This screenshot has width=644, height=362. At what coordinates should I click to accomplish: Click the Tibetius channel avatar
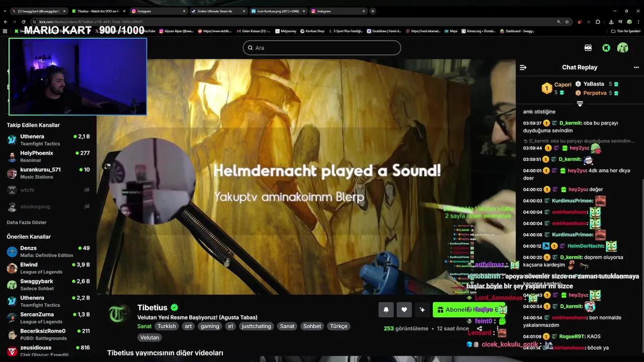point(119,314)
